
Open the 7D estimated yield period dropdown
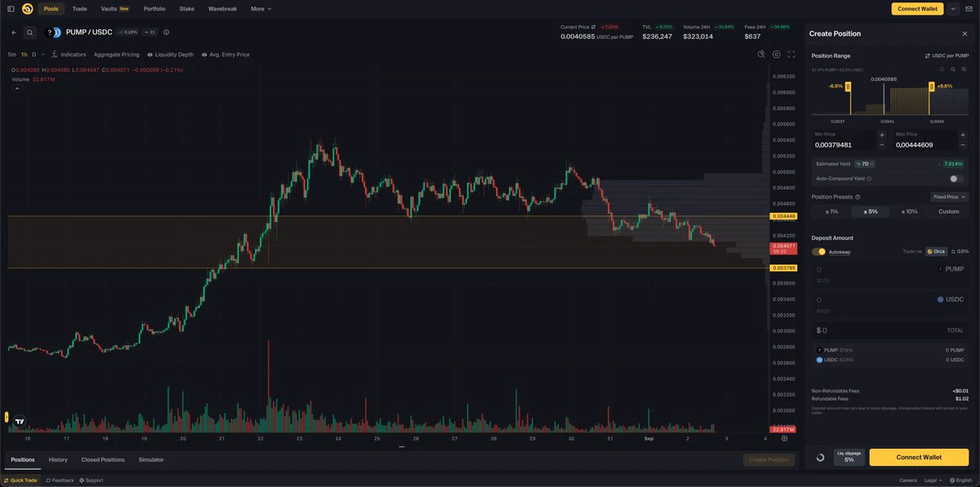click(x=865, y=164)
